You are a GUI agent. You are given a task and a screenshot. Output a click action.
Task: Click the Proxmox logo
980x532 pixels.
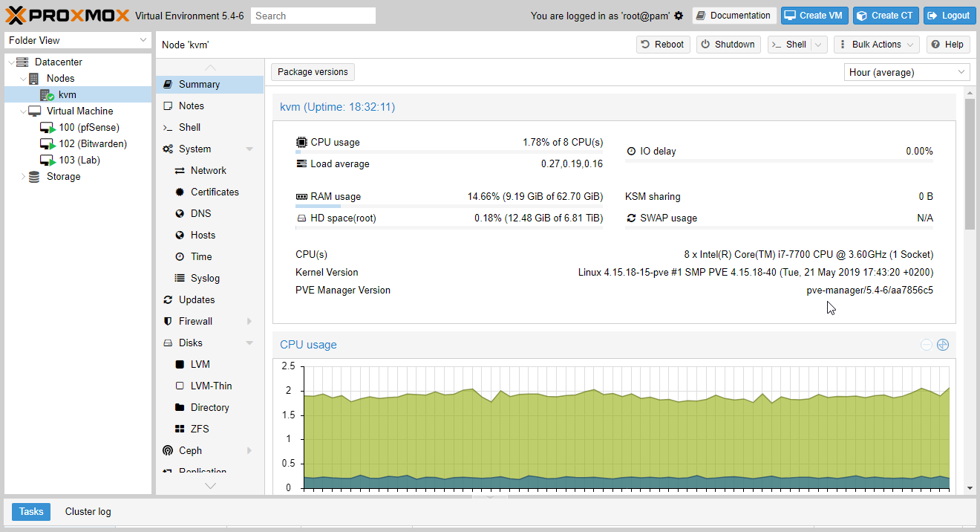pos(68,15)
